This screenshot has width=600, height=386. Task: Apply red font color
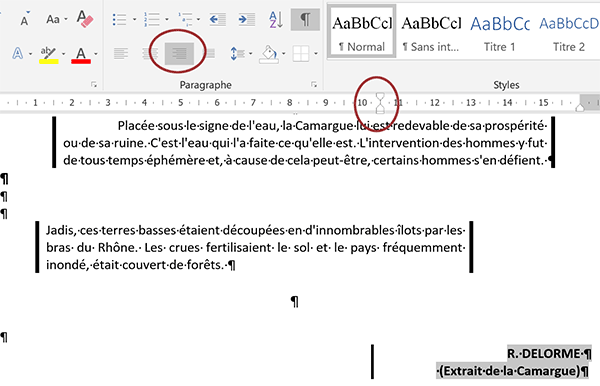(81, 54)
